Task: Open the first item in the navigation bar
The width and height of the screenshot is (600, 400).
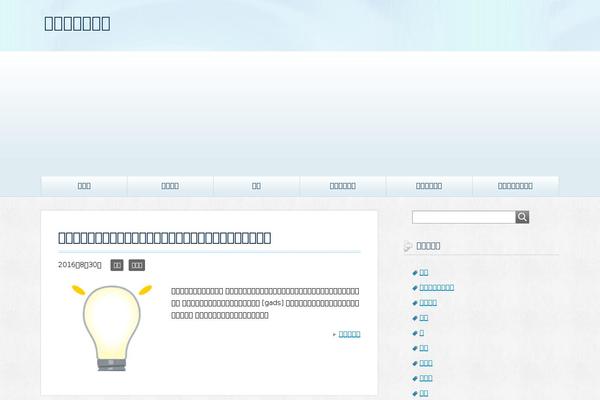Action: pos(84,186)
